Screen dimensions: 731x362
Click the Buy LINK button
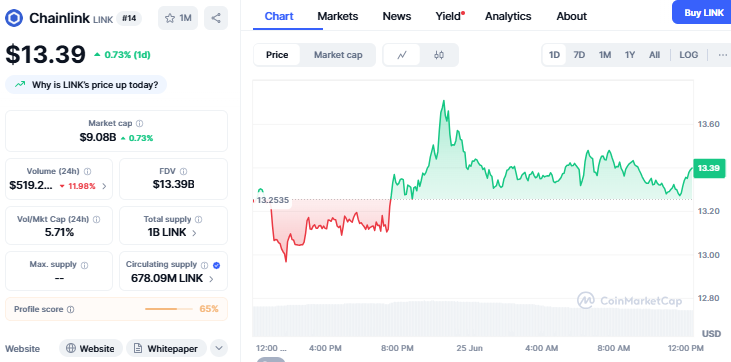click(703, 13)
